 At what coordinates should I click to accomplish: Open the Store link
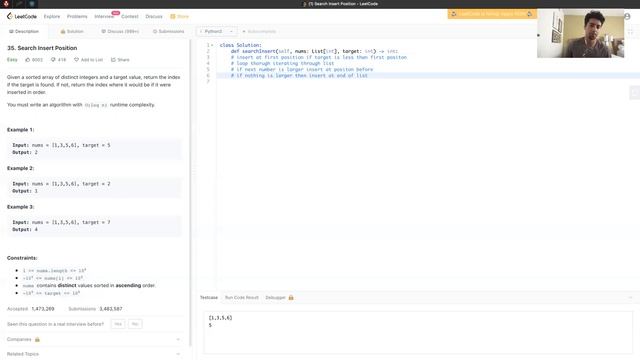(x=180, y=16)
